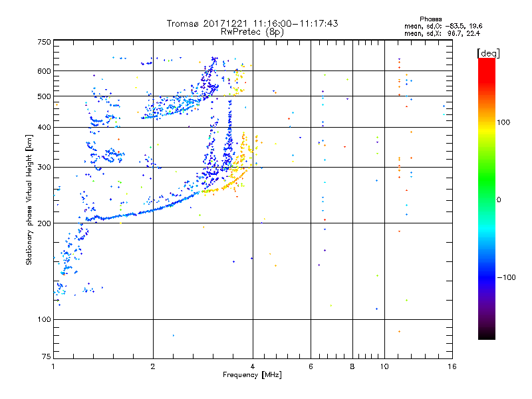The image size is (532, 399).
Task: Click the x-axis tick label '2'
Action: pos(153,366)
